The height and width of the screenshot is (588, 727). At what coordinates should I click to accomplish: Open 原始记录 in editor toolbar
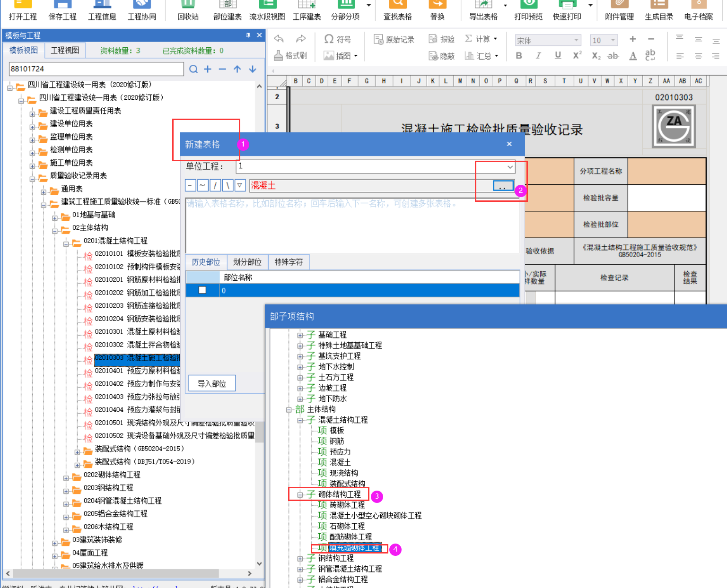[x=394, y=39]
